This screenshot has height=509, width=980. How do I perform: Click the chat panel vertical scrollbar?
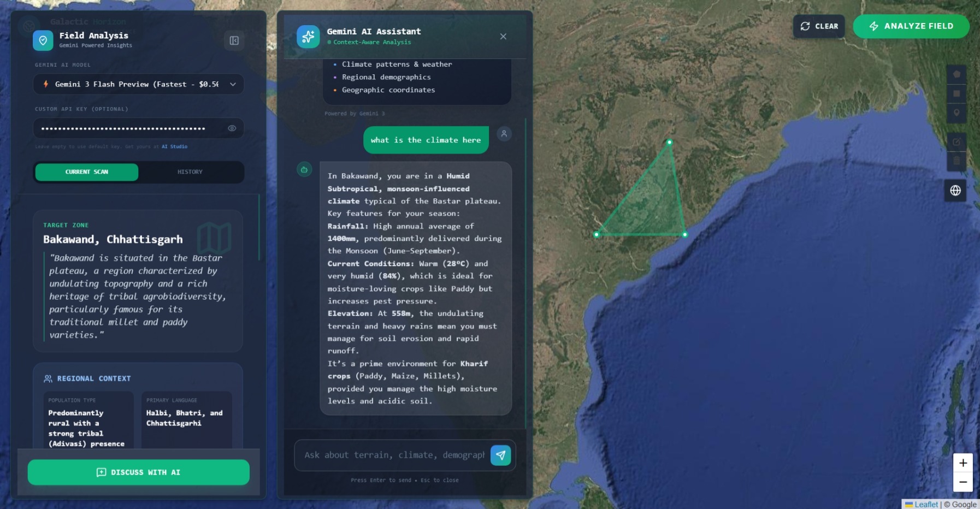[x=526, y=273]
